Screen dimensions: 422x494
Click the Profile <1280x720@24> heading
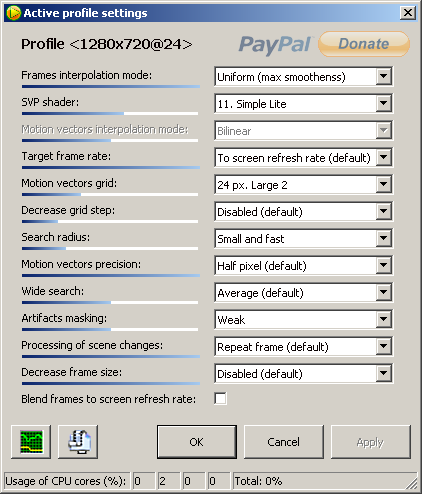point(107,44)
